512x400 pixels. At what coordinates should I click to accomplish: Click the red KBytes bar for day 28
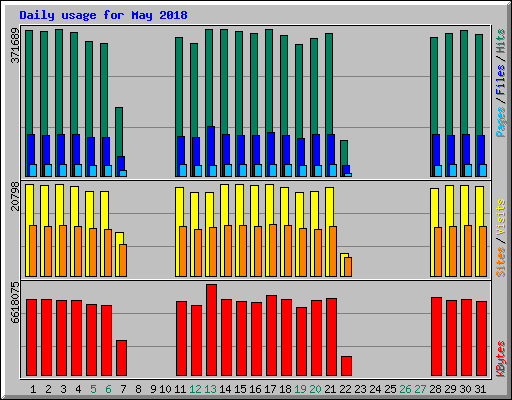(436, 337)
